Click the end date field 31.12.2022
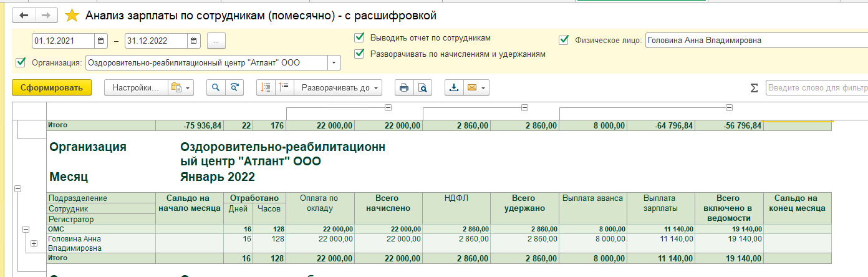Screen dimensions: 868x277 point(156,41)
